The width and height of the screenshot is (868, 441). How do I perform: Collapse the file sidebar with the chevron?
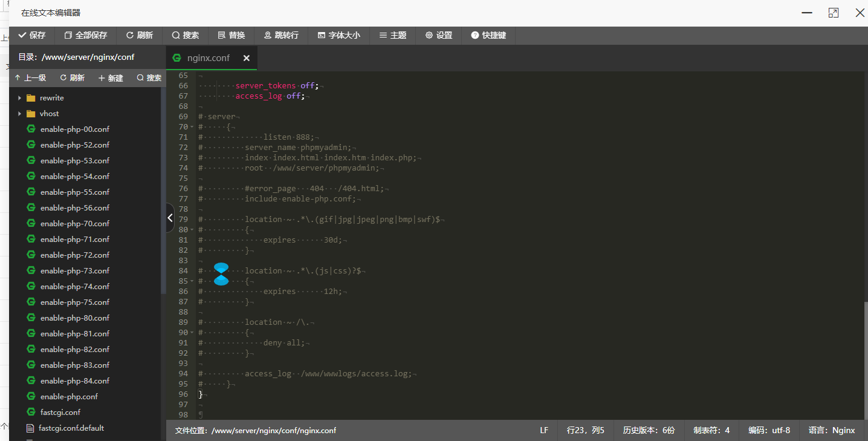pos(170,218)
